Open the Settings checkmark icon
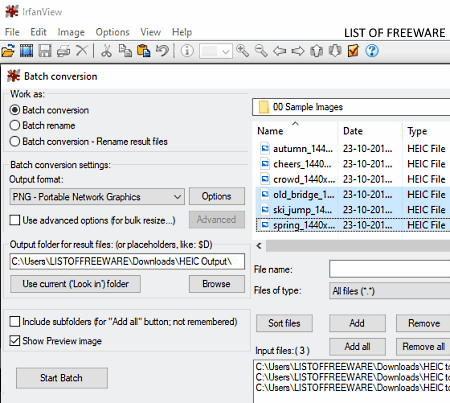Viewport: 450px width, 403px height. tap(353, 51)
